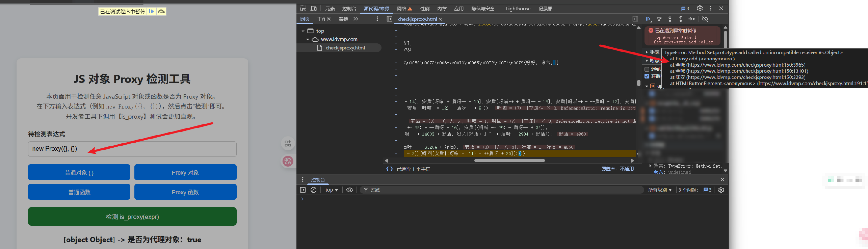Resume script execution in debugger toolbar

pos(648,19)
